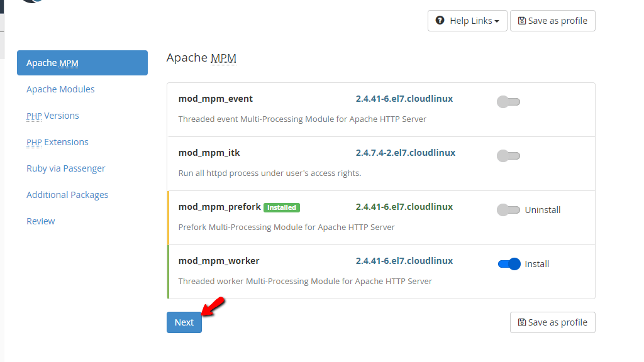Open the Help Links dropdown caret
The image size is (644, 362).
497,21
